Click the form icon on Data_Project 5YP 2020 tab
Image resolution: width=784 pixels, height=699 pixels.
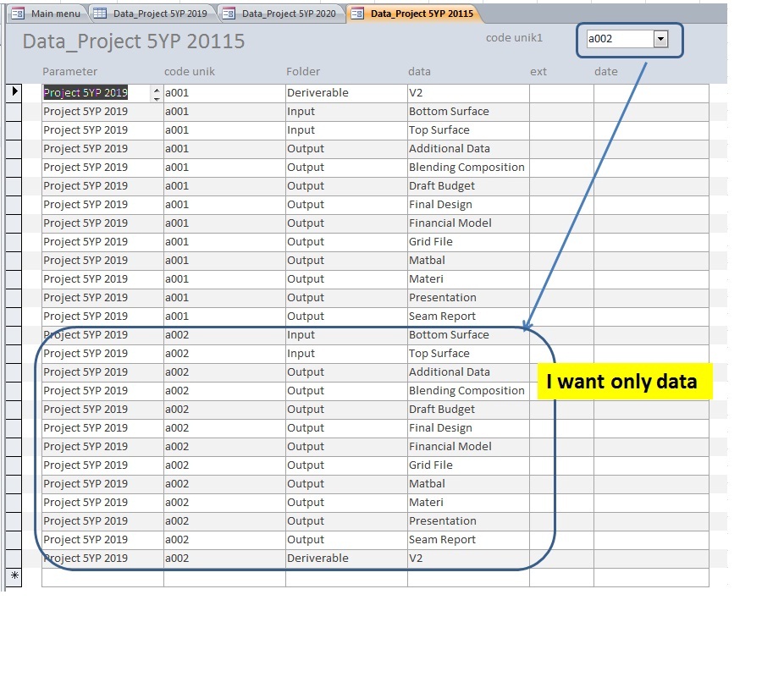pyautogui.click(x=229, y=14)
